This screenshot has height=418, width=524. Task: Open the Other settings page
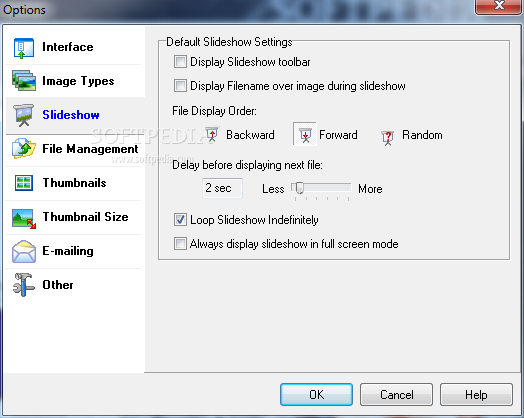[58, 285]
